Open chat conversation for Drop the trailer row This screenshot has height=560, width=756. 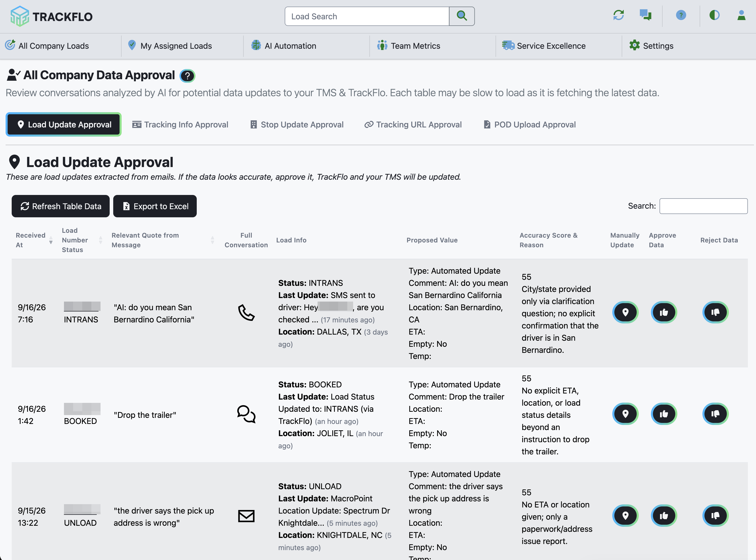(246, 414)
